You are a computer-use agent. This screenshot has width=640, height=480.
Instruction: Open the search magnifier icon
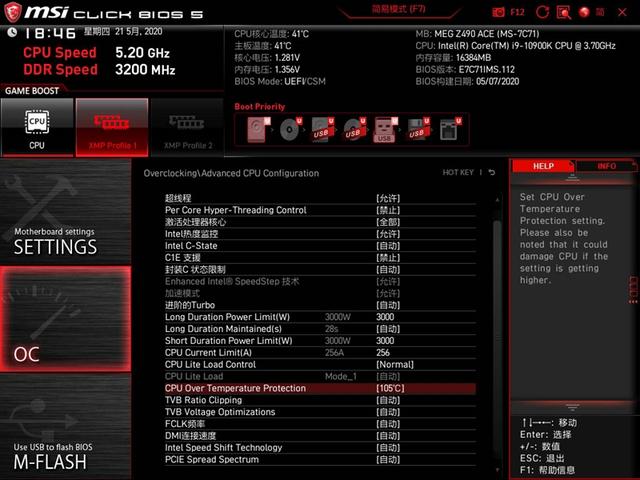(564, 12)
